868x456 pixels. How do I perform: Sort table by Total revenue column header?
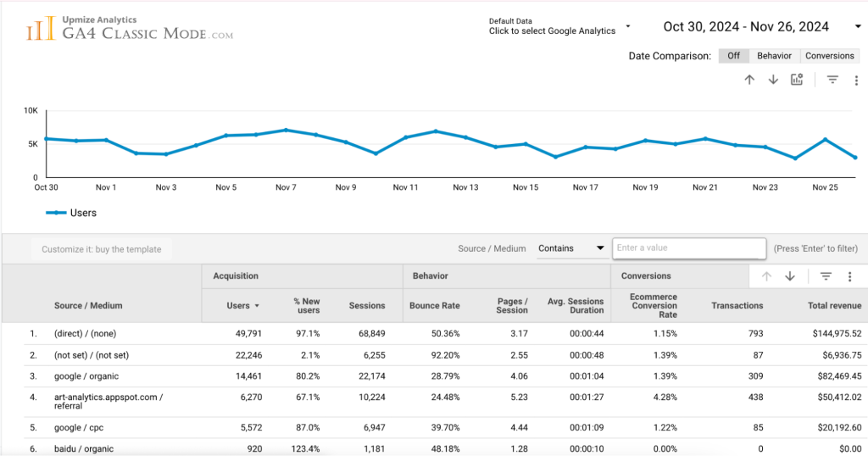(x=834, y=306)
